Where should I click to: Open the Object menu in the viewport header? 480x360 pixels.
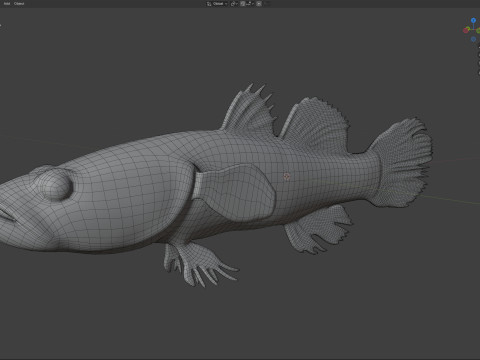click(19, 4)
